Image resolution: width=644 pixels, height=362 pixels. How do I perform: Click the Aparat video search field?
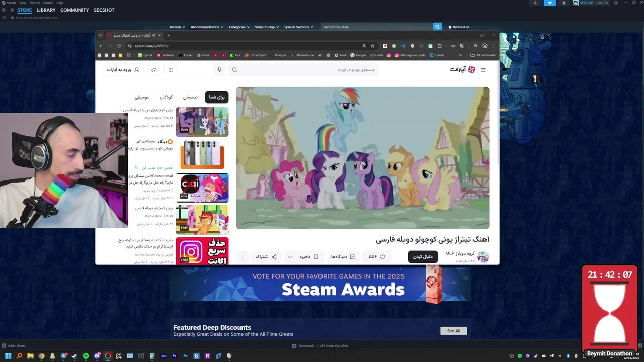tap(303, 70)
